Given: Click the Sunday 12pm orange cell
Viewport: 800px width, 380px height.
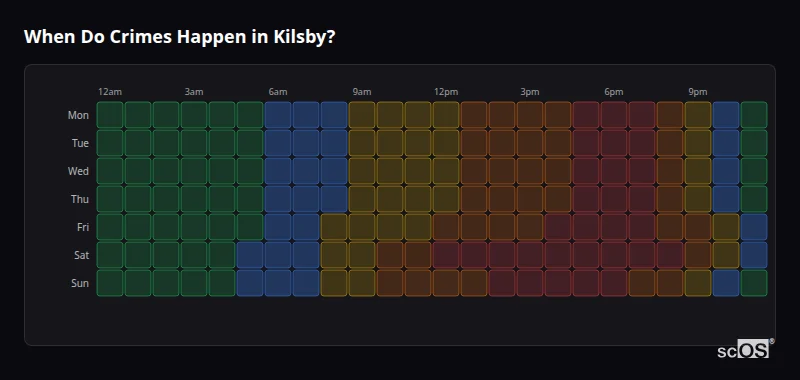Looking at the screenshot, I should pos(446,283).
